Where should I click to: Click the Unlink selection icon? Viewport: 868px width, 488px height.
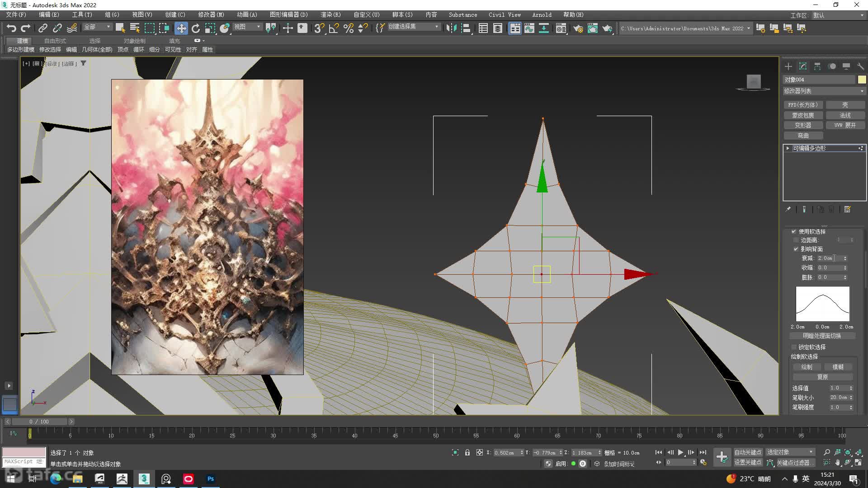click(57, 28)
